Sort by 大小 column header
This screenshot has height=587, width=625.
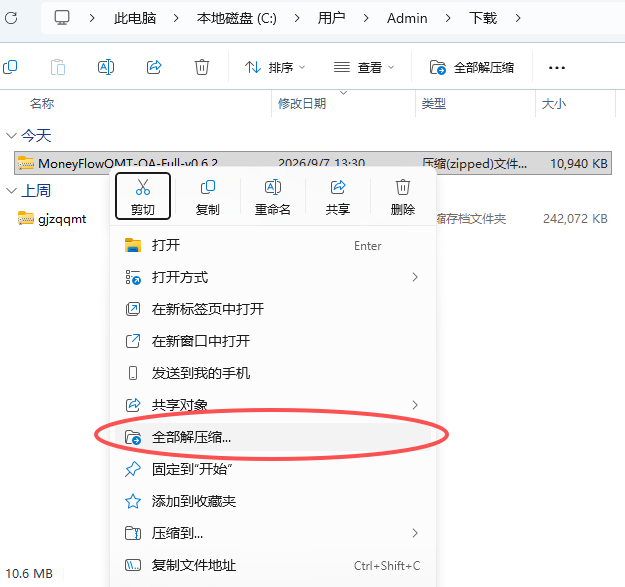(x=554, y=104)
